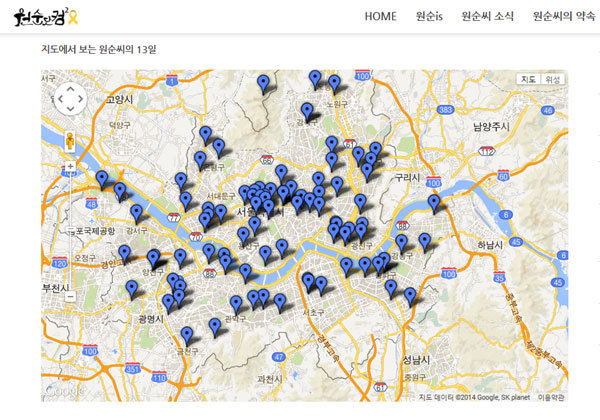Switch map to 지도 view
This screenshot has width=600, height=420.
pos(529,79)
